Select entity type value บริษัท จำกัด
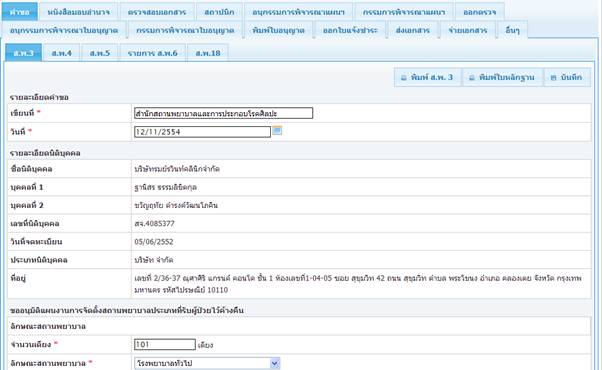 point(154,260)
